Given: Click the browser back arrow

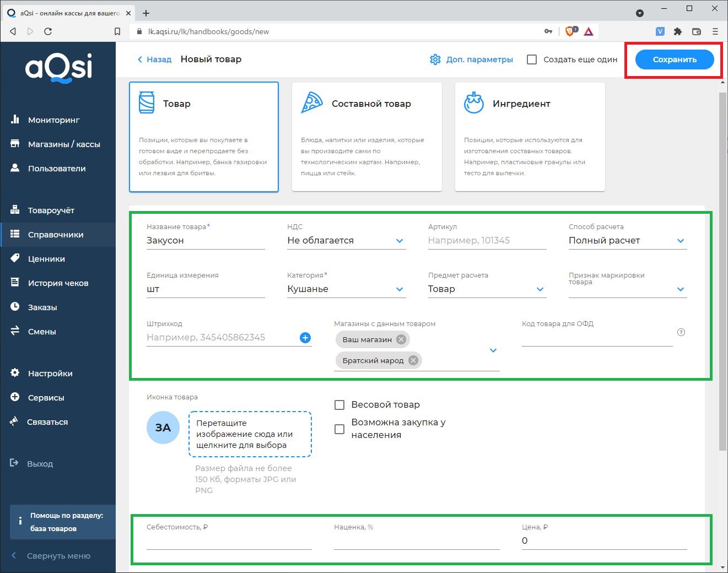Looking at the screenshot, I should 13,31.
